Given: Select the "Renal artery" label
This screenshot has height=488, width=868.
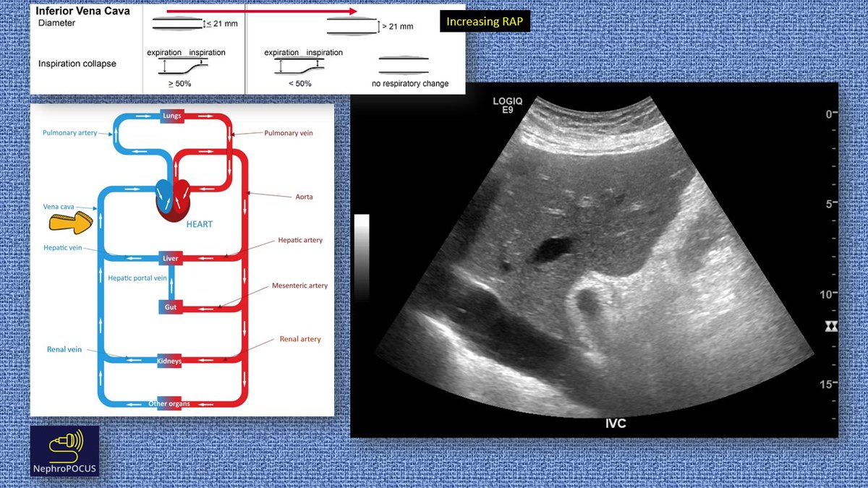Looking at the screenshot, I should pos(300,339).
